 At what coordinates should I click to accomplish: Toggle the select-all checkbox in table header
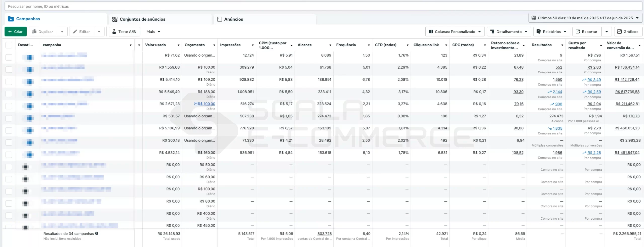pyautogui.click(x=9, y=45)
